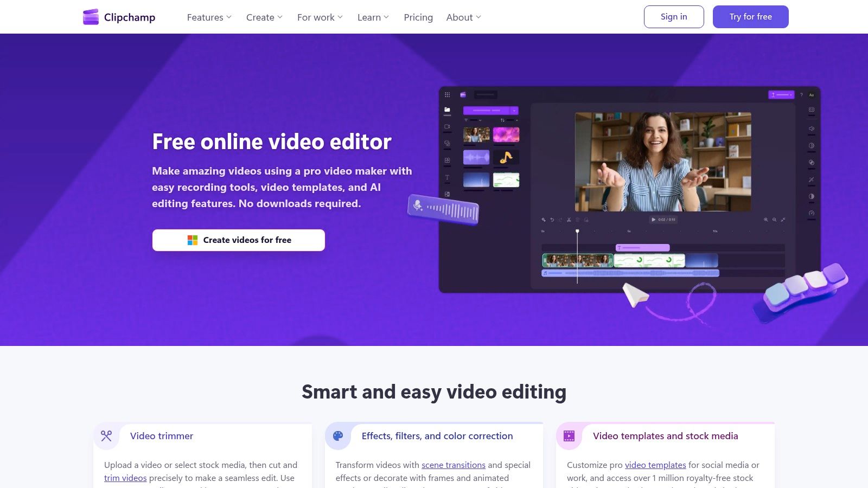This screenshot has width=868, height=488.
Task: Expand the Features menu
Action: [209, 17]
